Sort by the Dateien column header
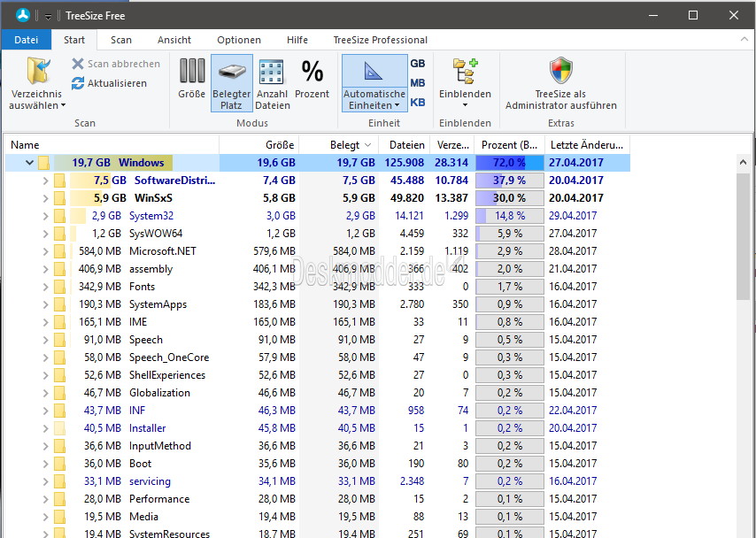The image size is (756, 538). pyautogui.click(x=405, y=144)
